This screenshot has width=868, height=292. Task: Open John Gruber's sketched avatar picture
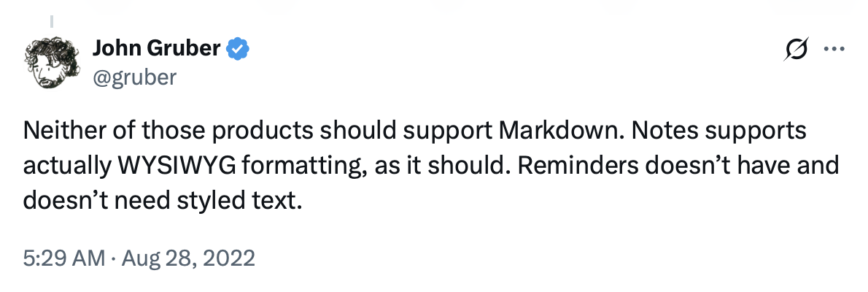point(52,64)
